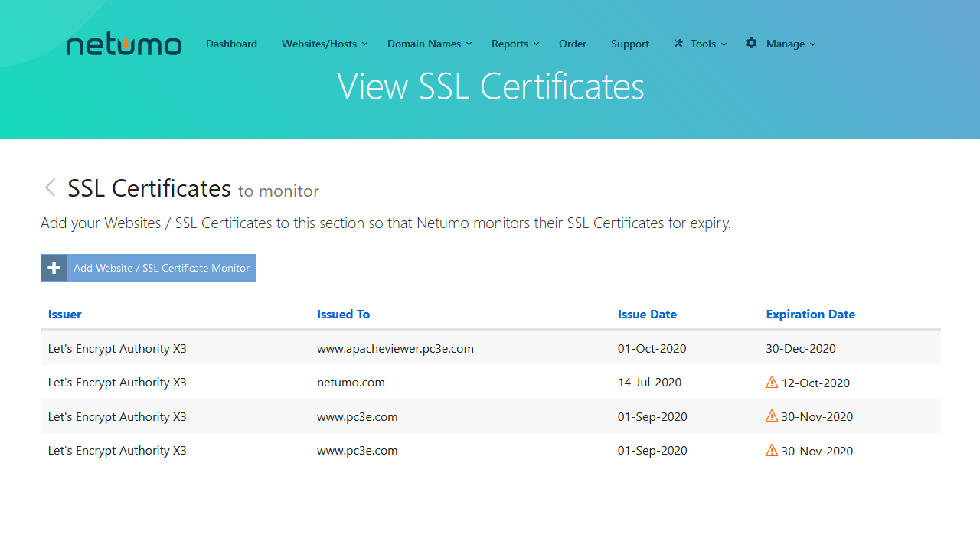The width and height of the screenshot is (980, 551).
Task: Sort by the Issued To column header
Action: [x=344, y=315]
